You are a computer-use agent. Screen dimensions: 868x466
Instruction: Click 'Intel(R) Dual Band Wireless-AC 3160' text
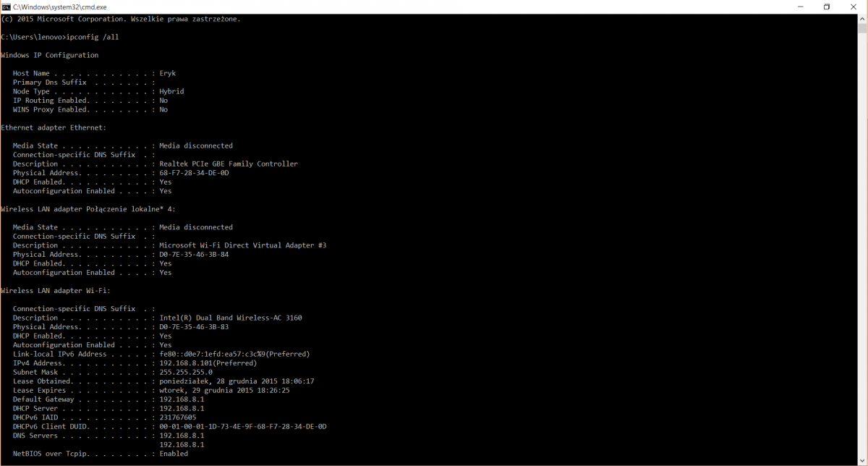(231, 318)
